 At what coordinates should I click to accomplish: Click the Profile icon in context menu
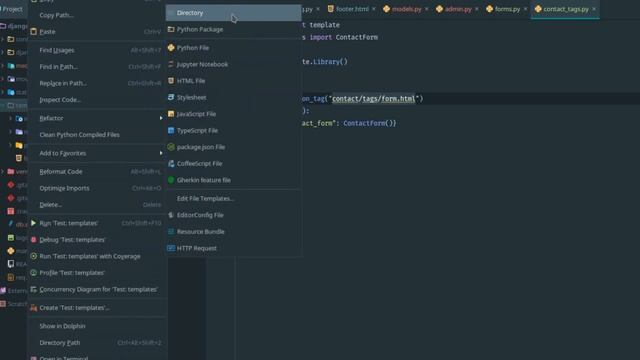pyautogui.click(x=33, y=273)
